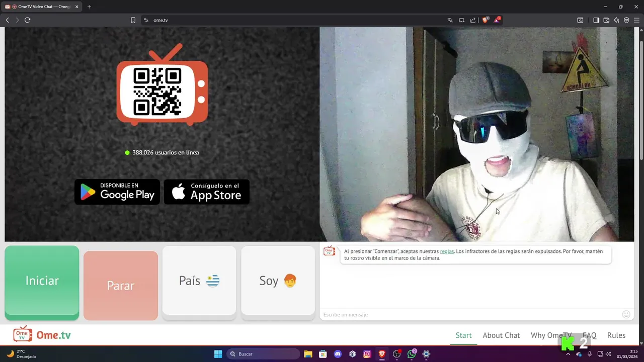
Task: Switch to the Start tab
Action: pos(463,335)
